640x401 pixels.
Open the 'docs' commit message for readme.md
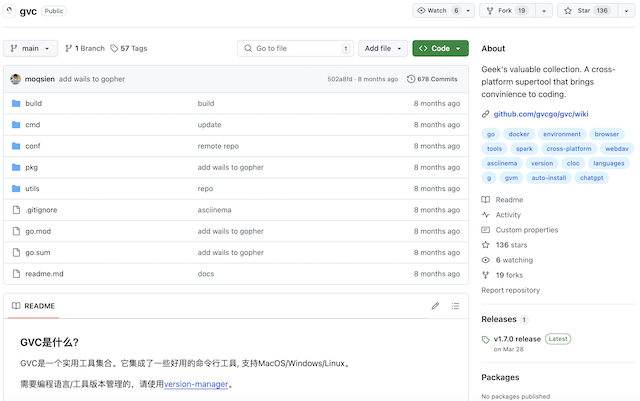[206, 274]
